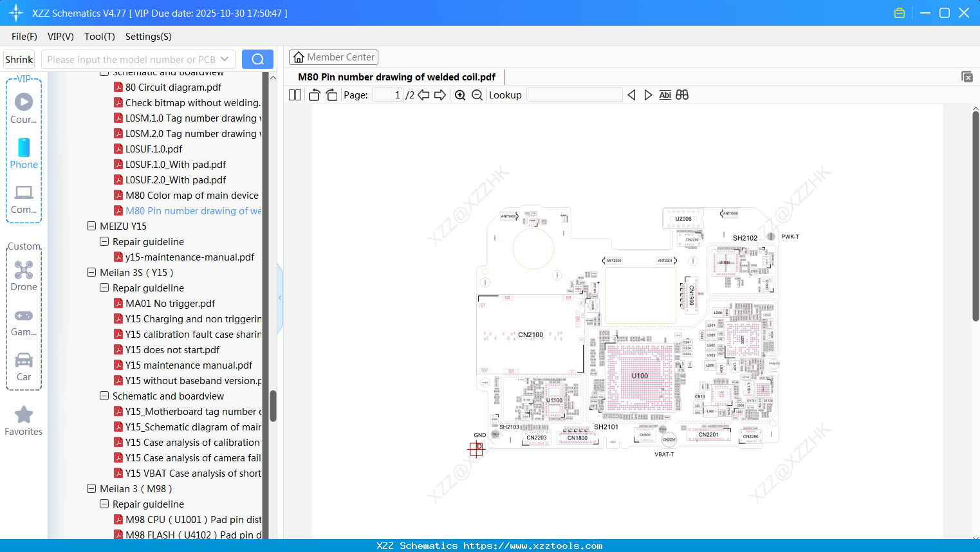Toggle the Abi whole-word match option
Image resolution: width=980 pixels, height=552 pixels.
(x=665, y=95)
